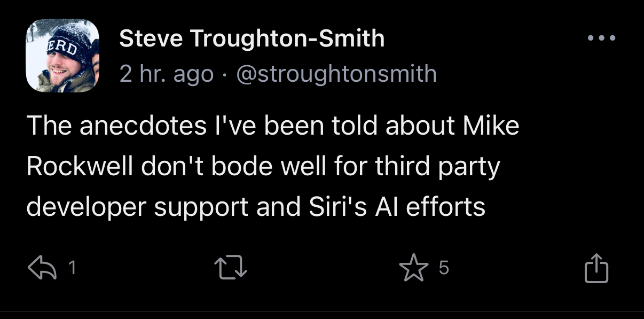
Task: Click the display name Steve Troughton-Smith
Action: (x=252, y=38)
